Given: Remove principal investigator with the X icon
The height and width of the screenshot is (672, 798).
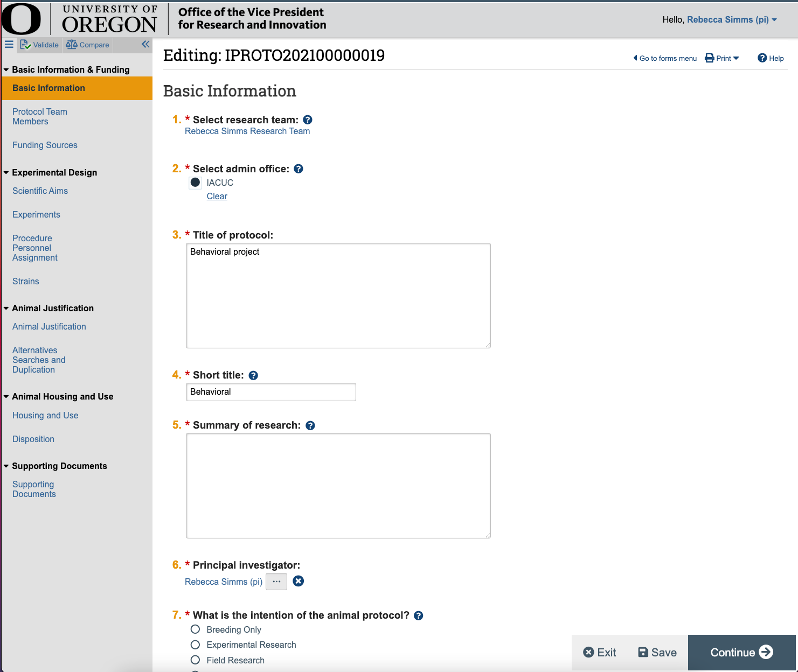Looking at the screenshot, I should 299,581.
